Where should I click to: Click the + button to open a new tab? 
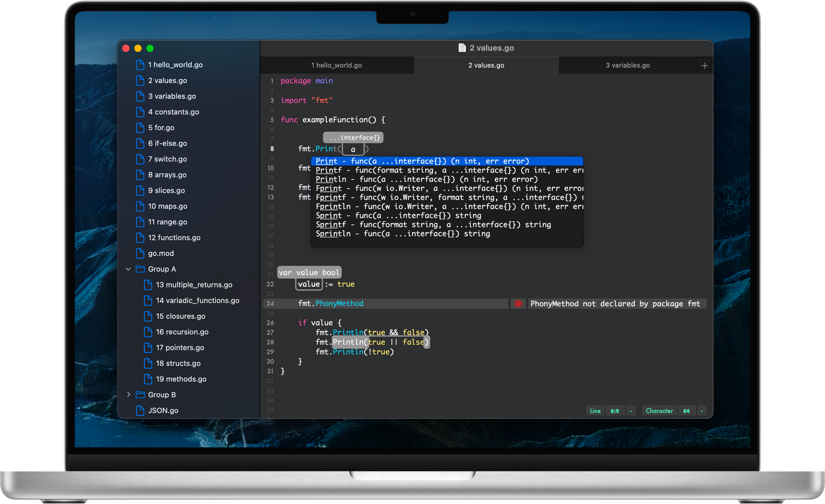click(x=705, y=65)
